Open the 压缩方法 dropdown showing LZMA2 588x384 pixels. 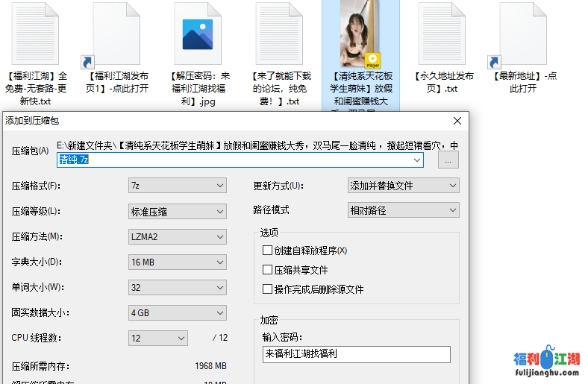point(178,236)
